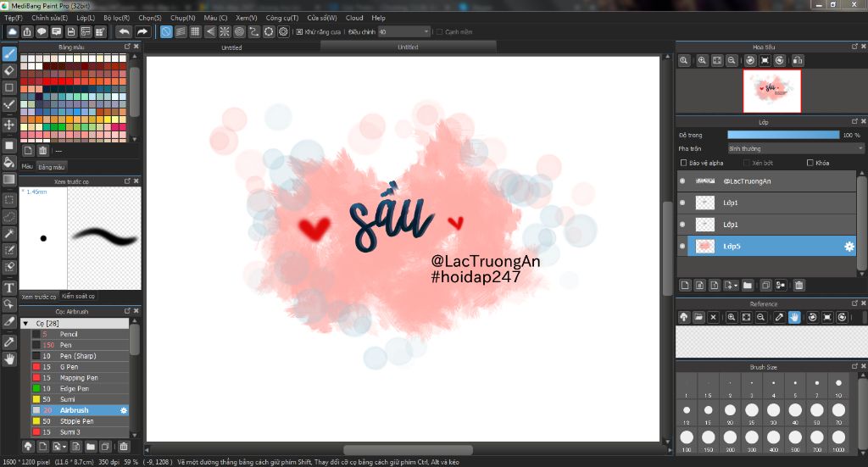Open the Chỉnh sửa(E) menu
This screenshot has height=467, width=868.
pyautogui.click(x=49, y=18)
